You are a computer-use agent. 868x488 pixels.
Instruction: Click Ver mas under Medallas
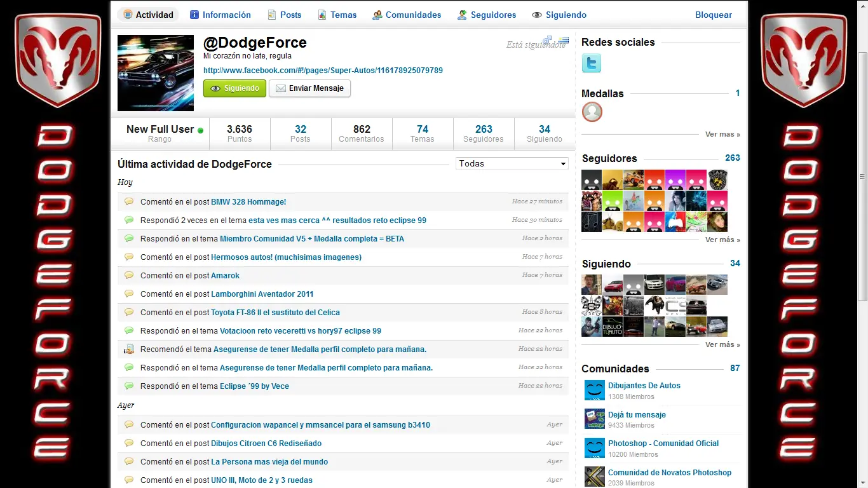coord(722,135)
